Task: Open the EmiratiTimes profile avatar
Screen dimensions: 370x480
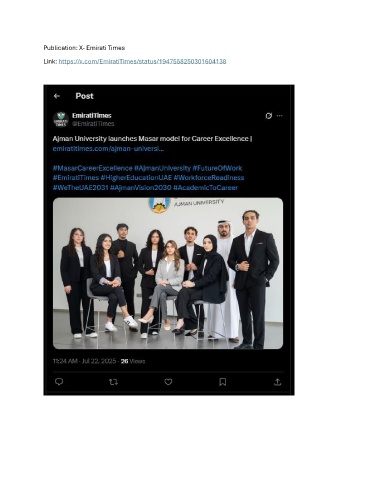Action: click(61, 119)
